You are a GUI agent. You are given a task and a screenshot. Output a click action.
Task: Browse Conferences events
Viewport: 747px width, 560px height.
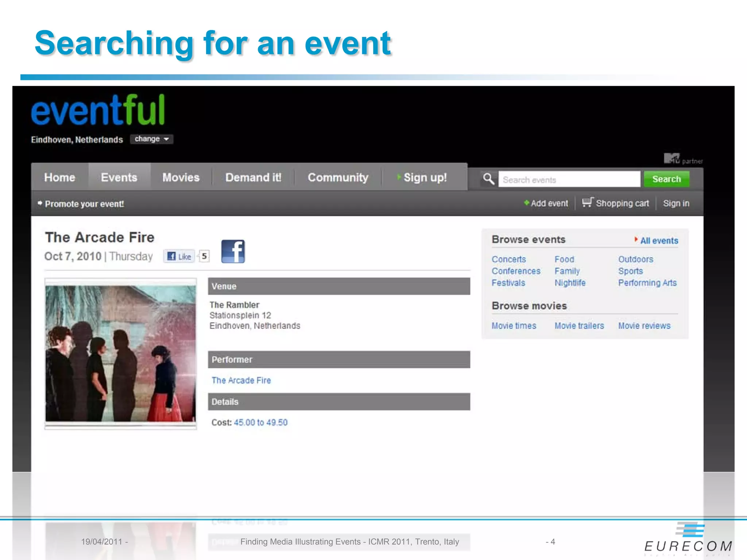point(516,271)
